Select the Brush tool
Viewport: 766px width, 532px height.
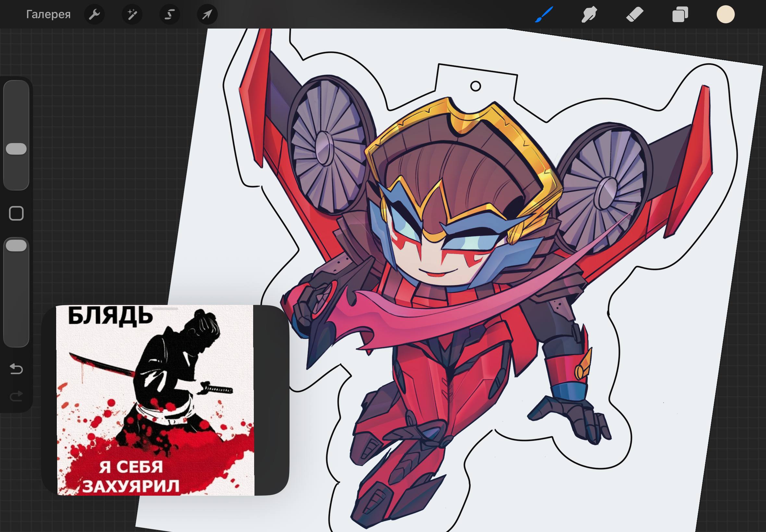pos(544,15)
